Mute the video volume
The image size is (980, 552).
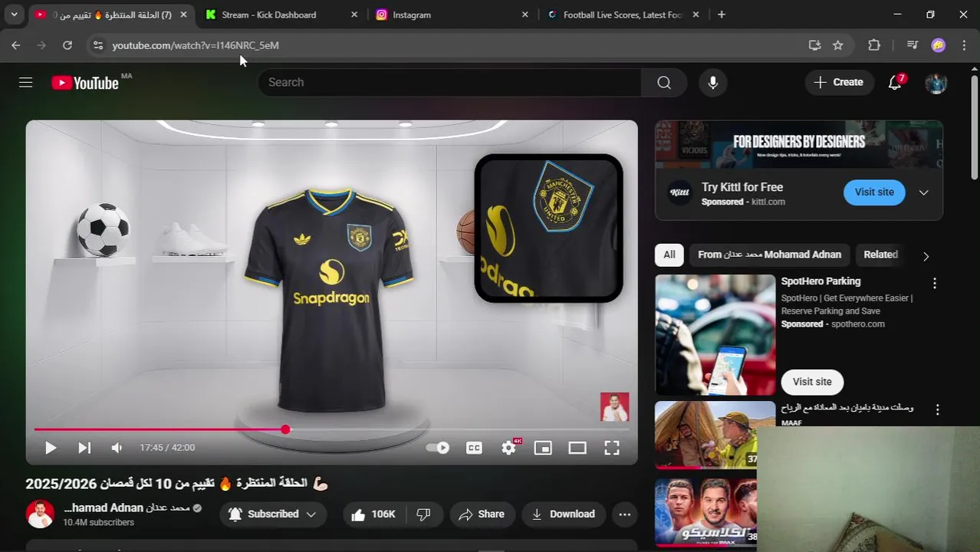click(117, 448)
